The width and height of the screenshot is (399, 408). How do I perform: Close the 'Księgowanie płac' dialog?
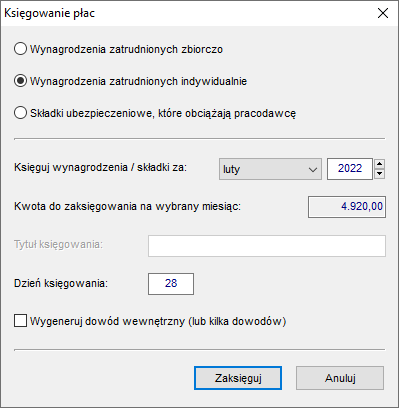coord(383,13)
